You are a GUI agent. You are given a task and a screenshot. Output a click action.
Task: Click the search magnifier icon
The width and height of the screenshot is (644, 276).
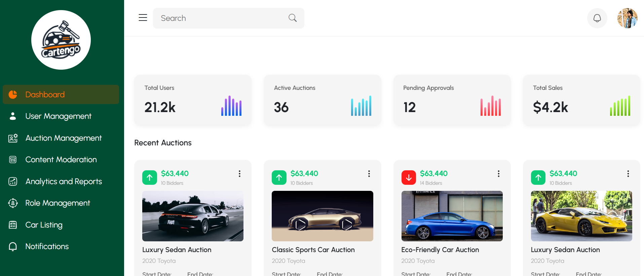[293, 18]
